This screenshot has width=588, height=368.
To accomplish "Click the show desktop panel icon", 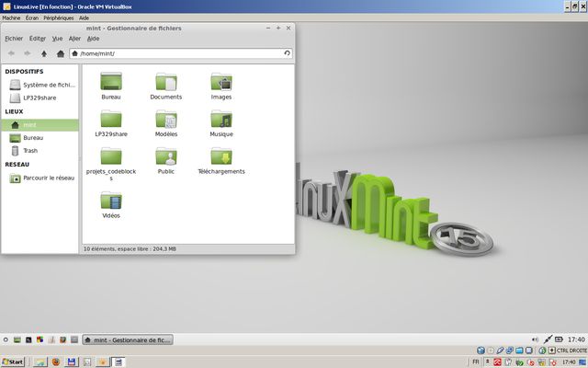I will coord(17,339).
